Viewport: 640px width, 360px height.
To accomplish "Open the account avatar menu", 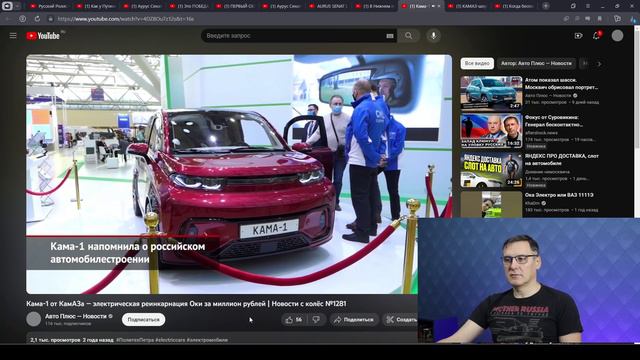I will click(617, 36).
